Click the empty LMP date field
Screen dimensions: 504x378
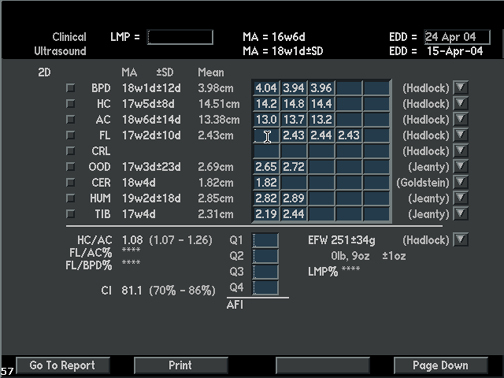(x=180, y=37)
